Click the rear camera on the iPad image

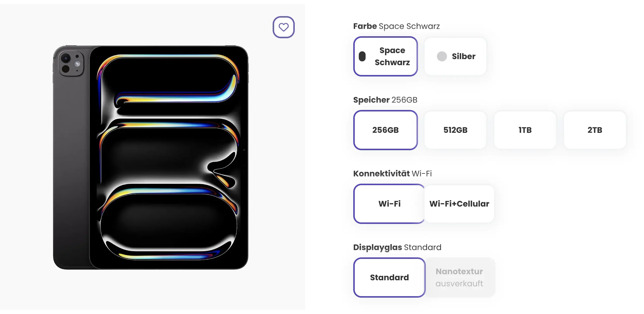(x=71, y=64)
